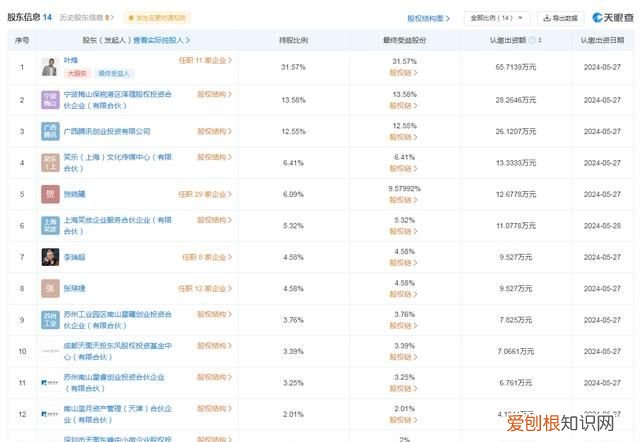This screenshot has width=640, height=442.
Task: Open the row 1 shareholder's portrait photo
Action: click(50, 67)
